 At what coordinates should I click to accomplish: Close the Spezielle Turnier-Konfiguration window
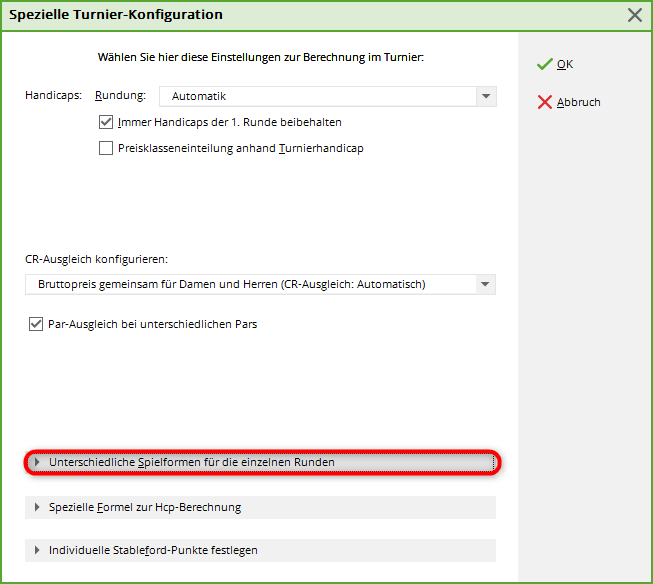[634, 15]
